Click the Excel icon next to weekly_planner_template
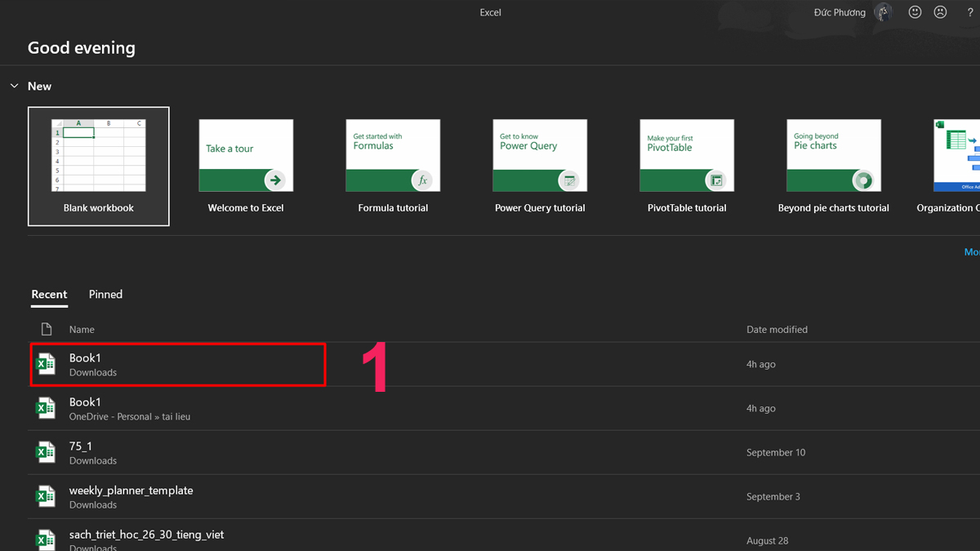This screenshot has height=551, width=980. [x=46, y=496]
